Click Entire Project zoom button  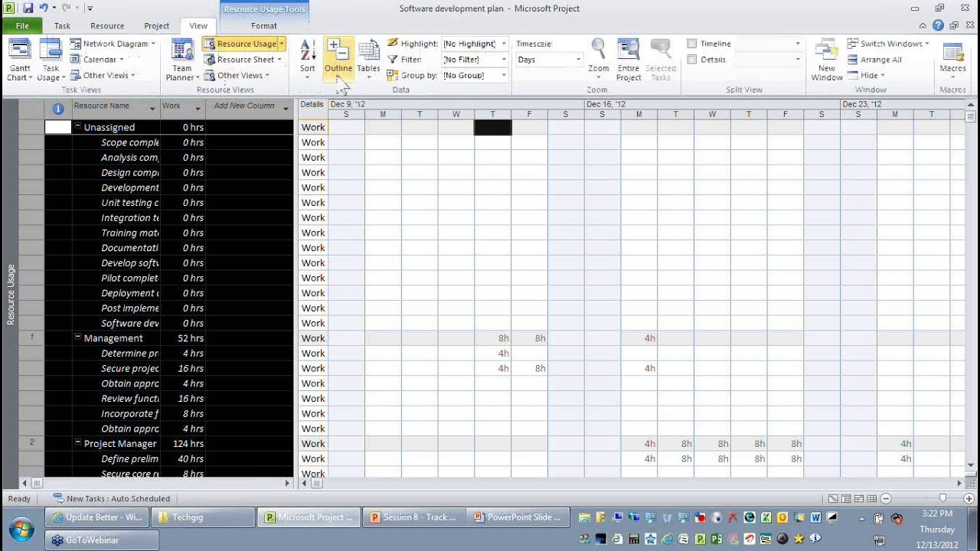pyautogui.click(x=629, y=60)
